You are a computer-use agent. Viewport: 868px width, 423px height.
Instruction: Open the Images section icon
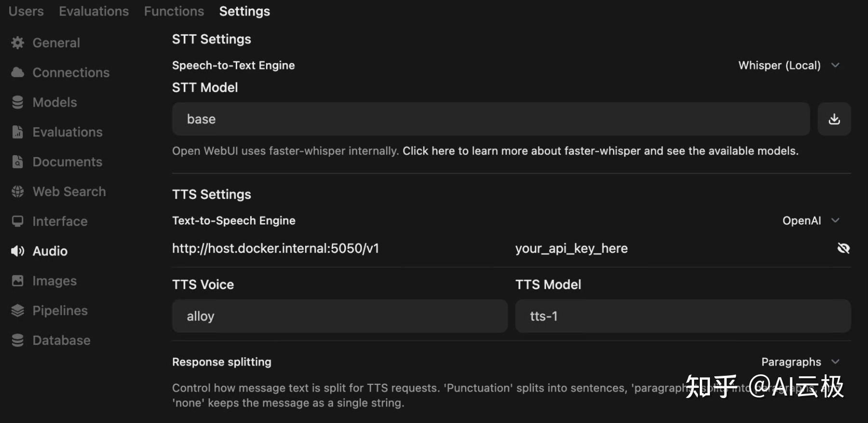pos(17,280)
